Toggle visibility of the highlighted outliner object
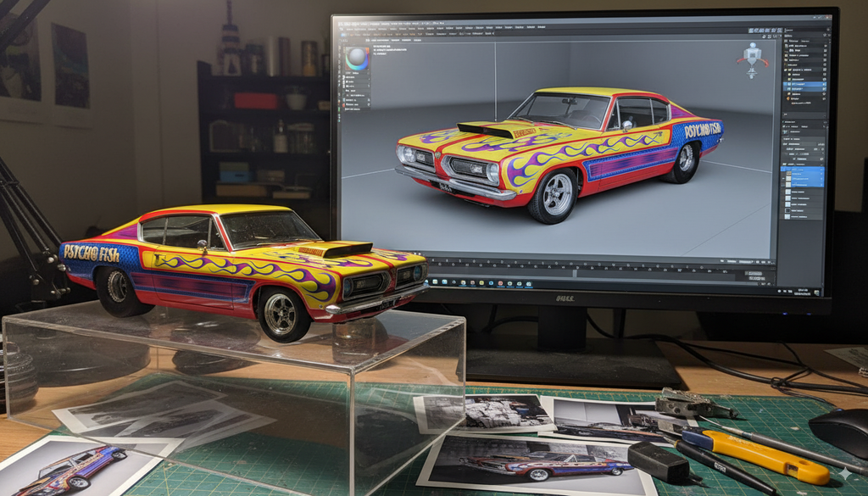Image resolution: width=868 pixels, height=496 pixels. pyautogui.click(x=823, y=86)
